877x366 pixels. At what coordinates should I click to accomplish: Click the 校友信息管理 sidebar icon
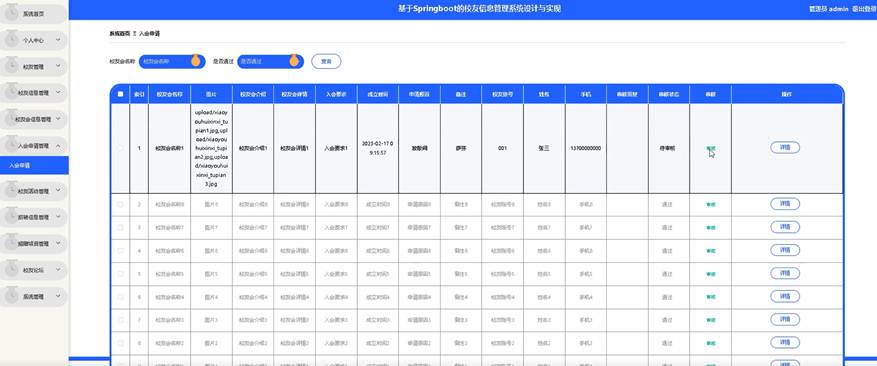click(11, 92)
